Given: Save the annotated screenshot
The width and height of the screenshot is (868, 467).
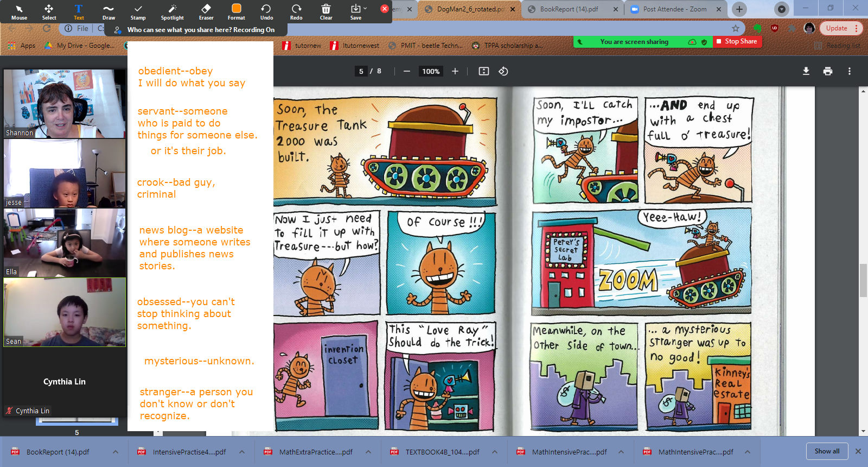Looking at the screenshot, I should click(x=355, y=11).
